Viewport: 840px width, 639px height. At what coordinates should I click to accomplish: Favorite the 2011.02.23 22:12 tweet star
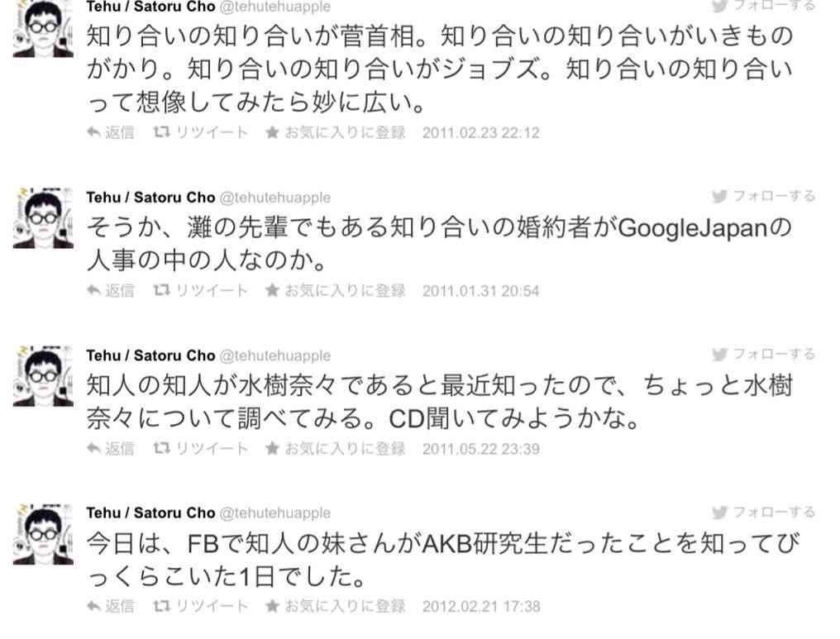click(336, 132)
